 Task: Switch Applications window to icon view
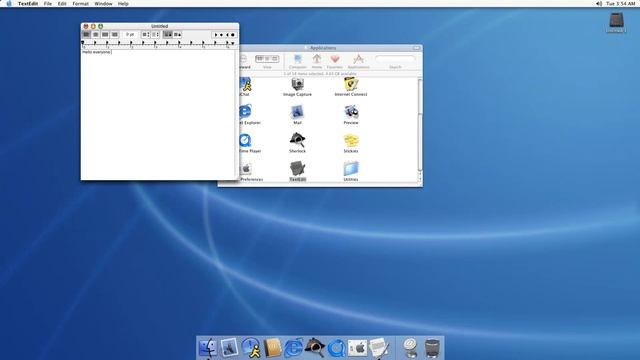point(260,59)
